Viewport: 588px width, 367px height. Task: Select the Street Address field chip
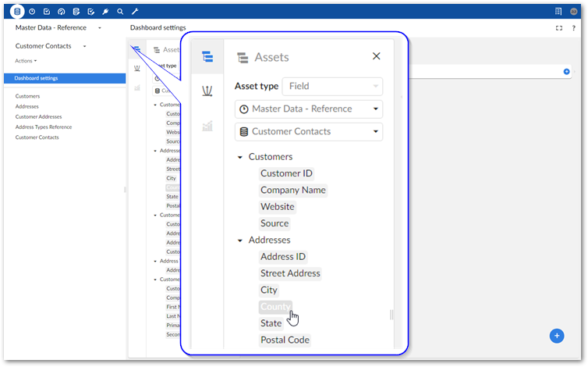[290, 273]
